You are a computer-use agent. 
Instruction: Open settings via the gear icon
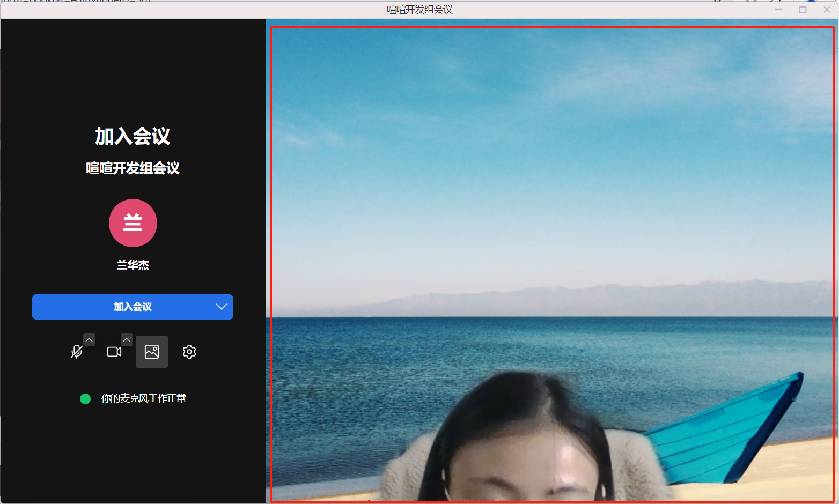click(x=189, y=352)
